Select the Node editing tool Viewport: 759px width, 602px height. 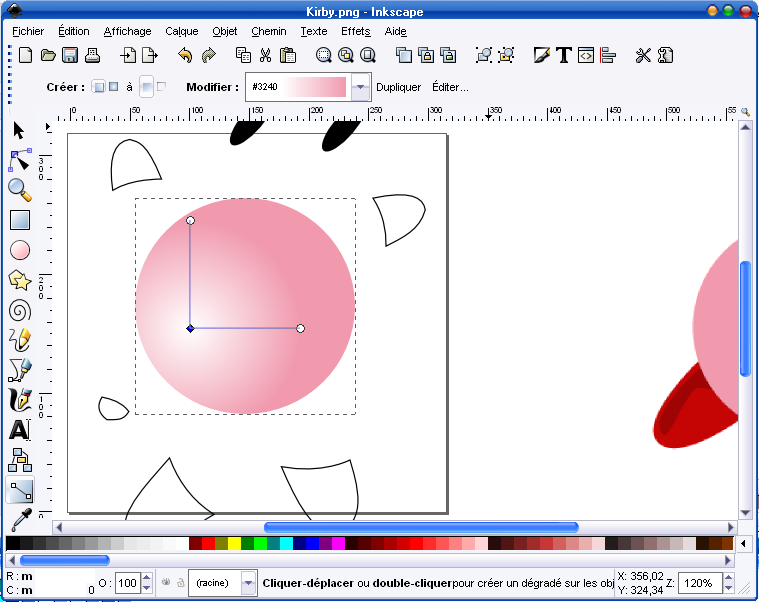click(20, 160)
